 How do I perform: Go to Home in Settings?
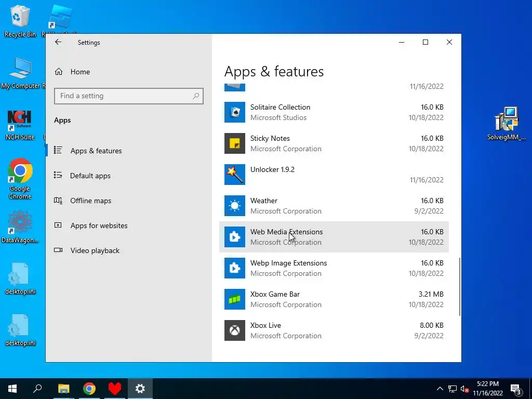pyautogui.click(x=80, y=72)
